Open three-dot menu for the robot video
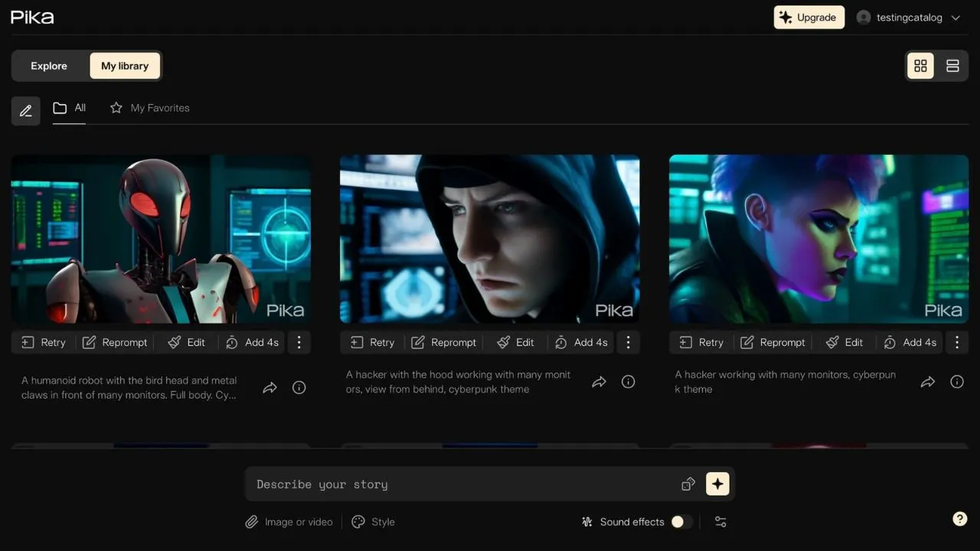The height and width of the screenshot is (551, 980). 299,342
